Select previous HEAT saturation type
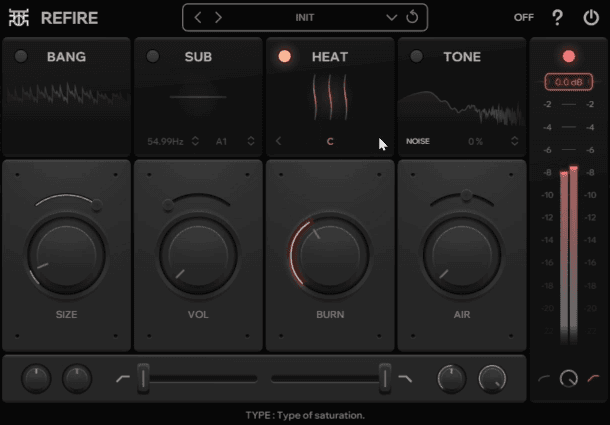This screenshot has height=425, width=610. 279,141
